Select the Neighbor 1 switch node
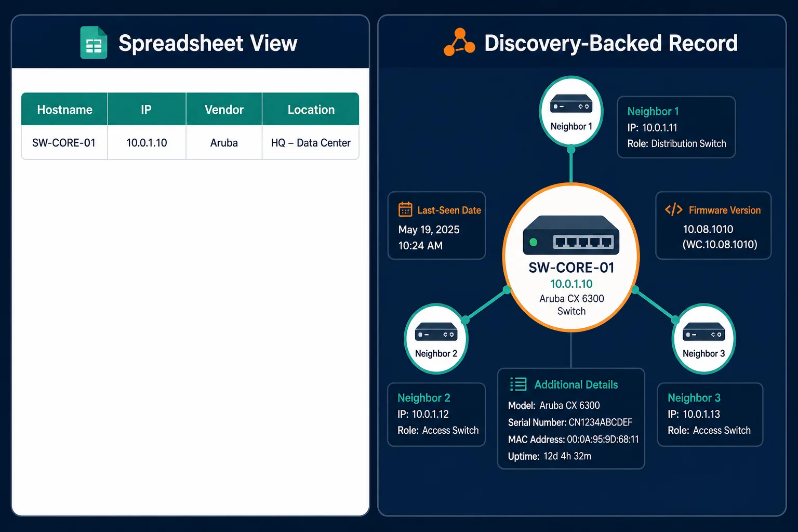 tap(571, 111)
